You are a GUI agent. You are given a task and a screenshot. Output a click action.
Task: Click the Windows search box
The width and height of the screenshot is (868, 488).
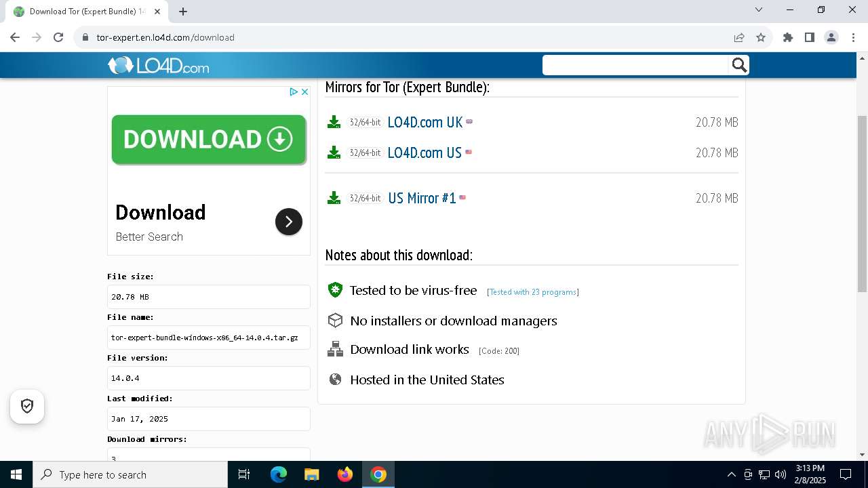click(130, 474)
